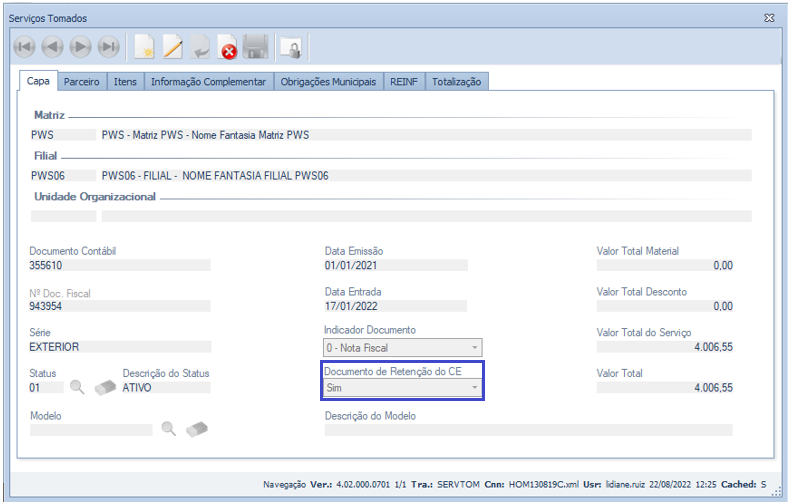Expand the Indicador Documento dropdown

(x=475, y=348)
